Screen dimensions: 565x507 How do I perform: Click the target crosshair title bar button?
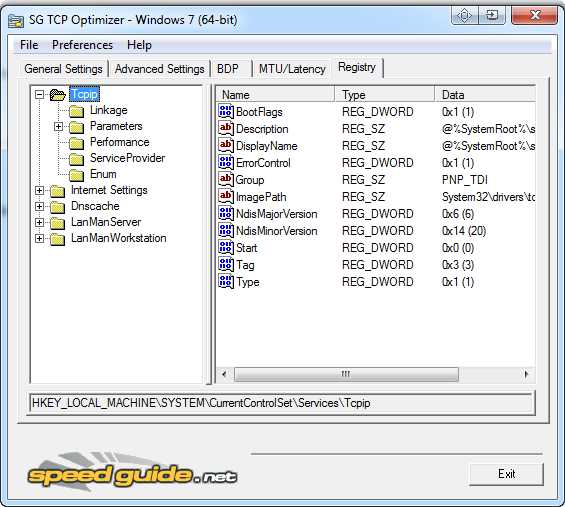[465, 15]
